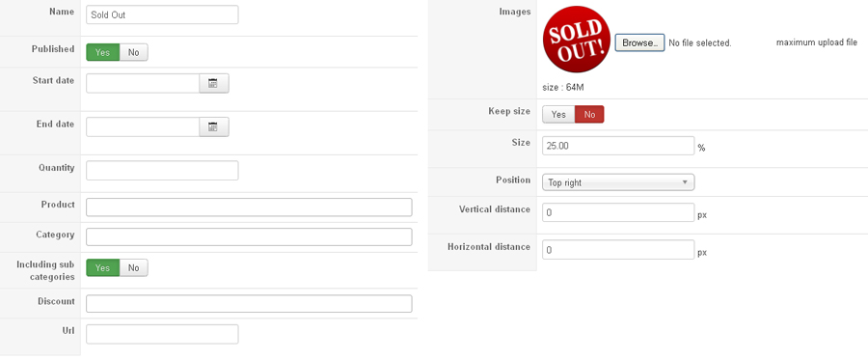The height and width of the screenshot is (360, 868).
Task: Select the Size percentage field
Action: click(x=618, y=146)
